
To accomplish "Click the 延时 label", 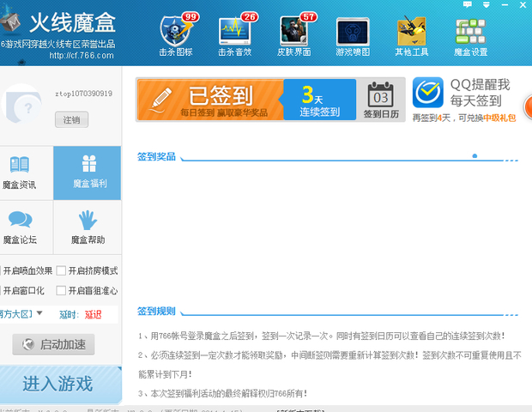I will (x=69, y=315).
